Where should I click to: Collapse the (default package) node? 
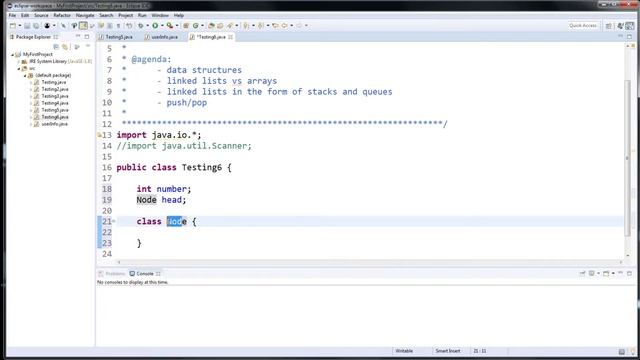pos(25,75)
